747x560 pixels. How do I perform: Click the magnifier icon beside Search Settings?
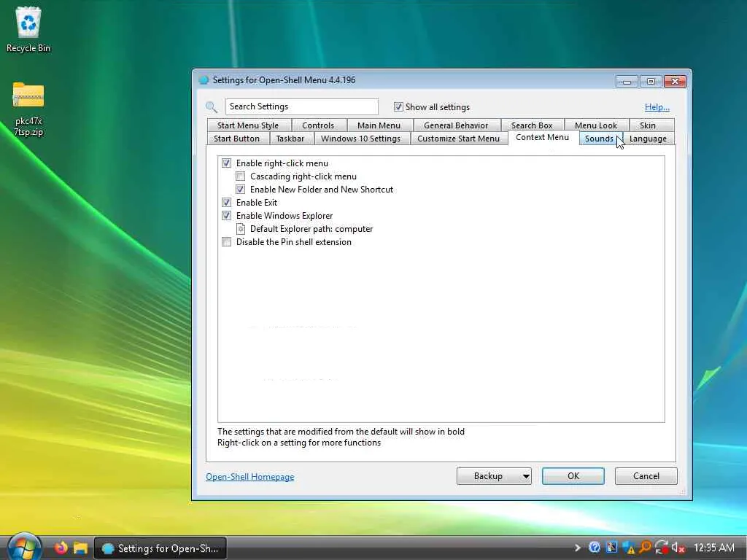point(212,106)
